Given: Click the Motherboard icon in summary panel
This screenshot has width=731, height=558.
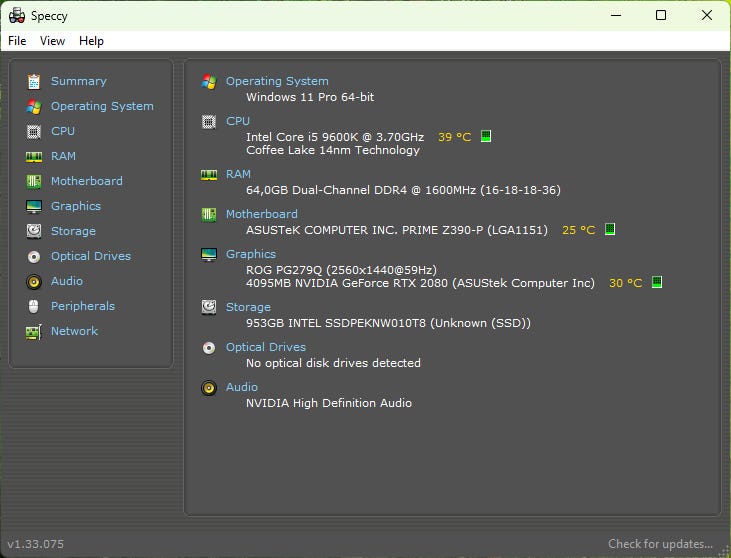Looking at the screenshot, I should pos(209,215).
